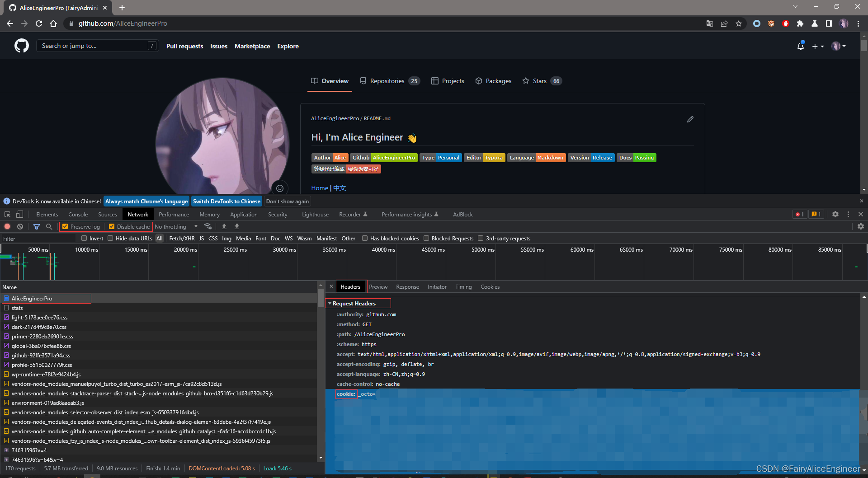Filter requests by Fetch/XHR
Screen dimensions: 868x478
click(x=182, y=238)
